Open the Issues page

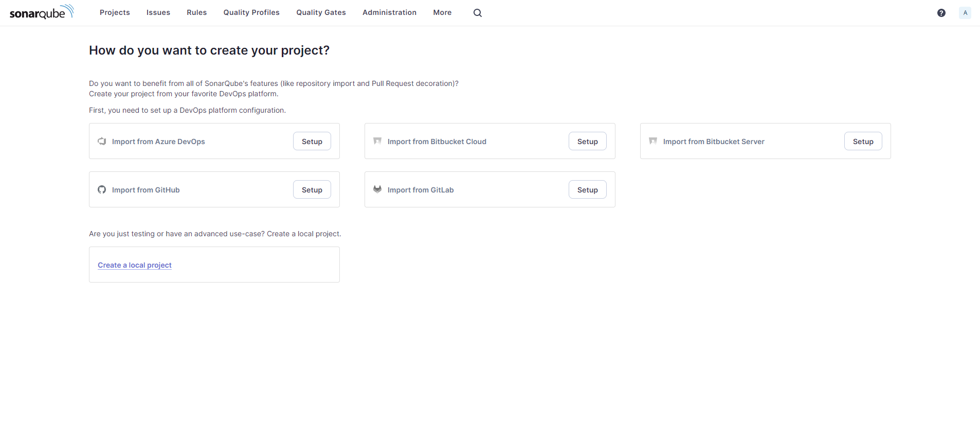click(158, 12)
